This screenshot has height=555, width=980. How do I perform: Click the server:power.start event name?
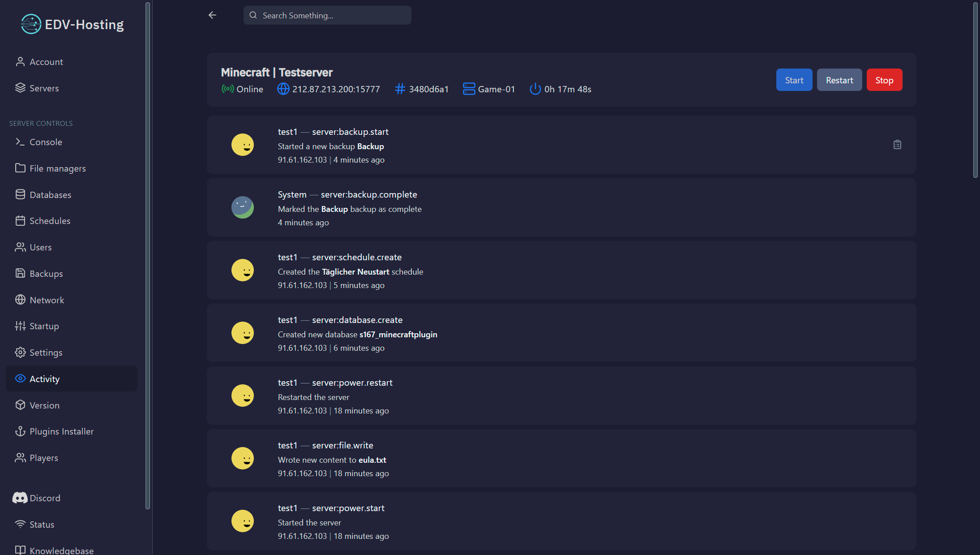(348, 508)
